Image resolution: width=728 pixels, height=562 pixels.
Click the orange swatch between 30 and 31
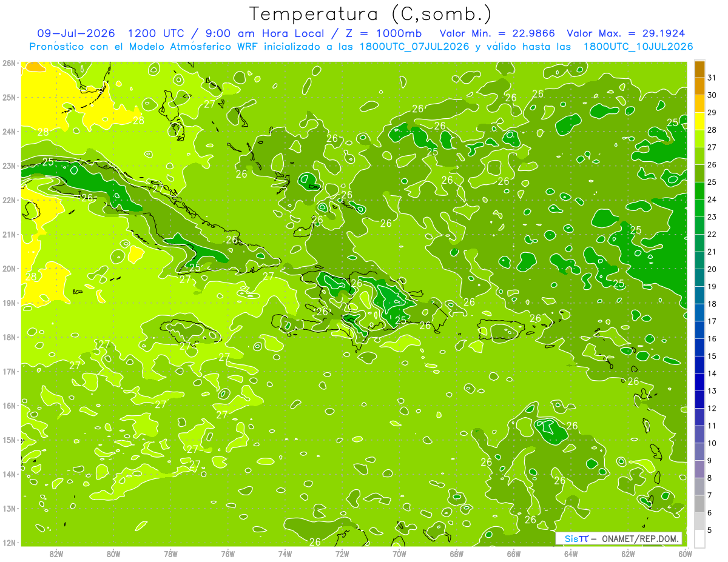tap(699, 87)
